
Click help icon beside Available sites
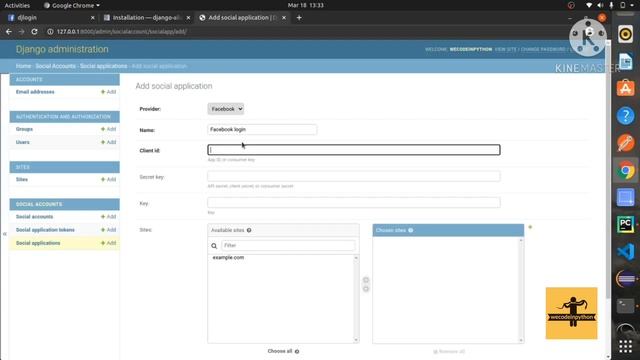(249, 230)
